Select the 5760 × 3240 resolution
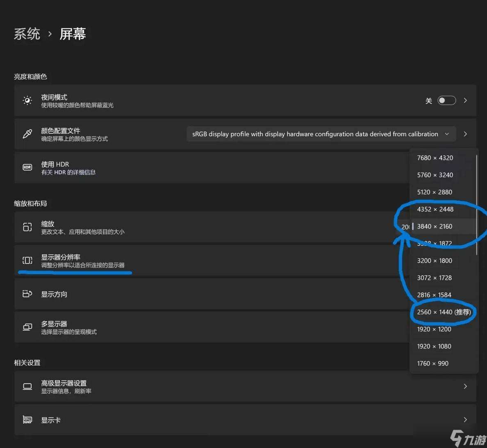Image resolution: width=487 pixels, height=448 pixels. click(x=435, y=175)
